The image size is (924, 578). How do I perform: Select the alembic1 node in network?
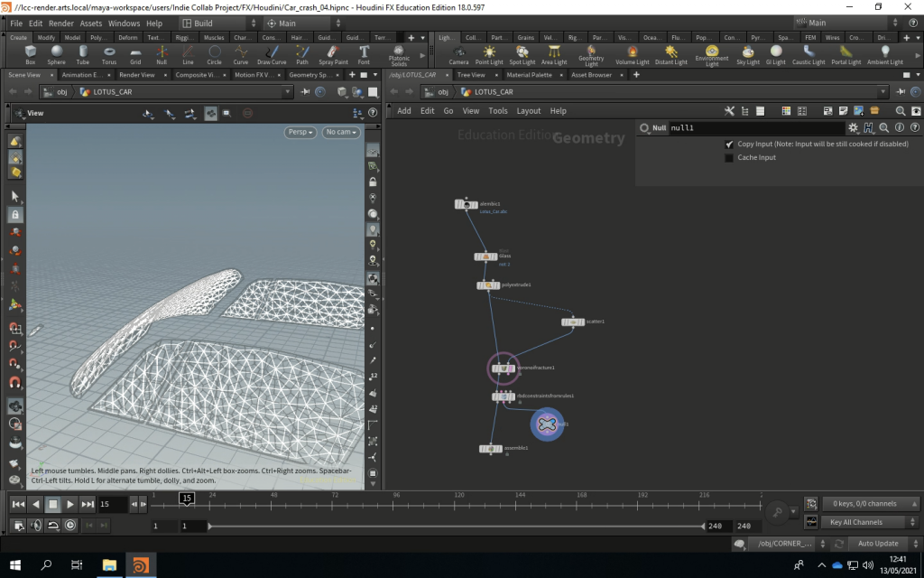[466, 205]
